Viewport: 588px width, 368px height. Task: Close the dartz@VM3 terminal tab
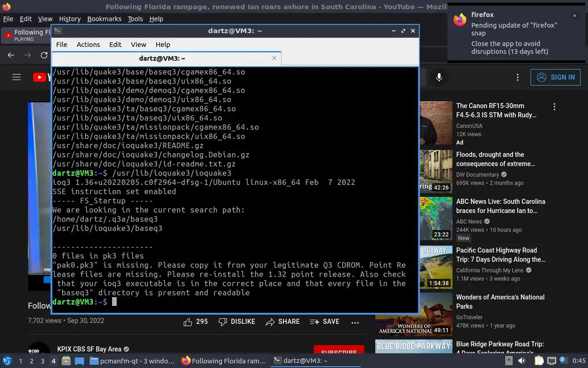274,58
